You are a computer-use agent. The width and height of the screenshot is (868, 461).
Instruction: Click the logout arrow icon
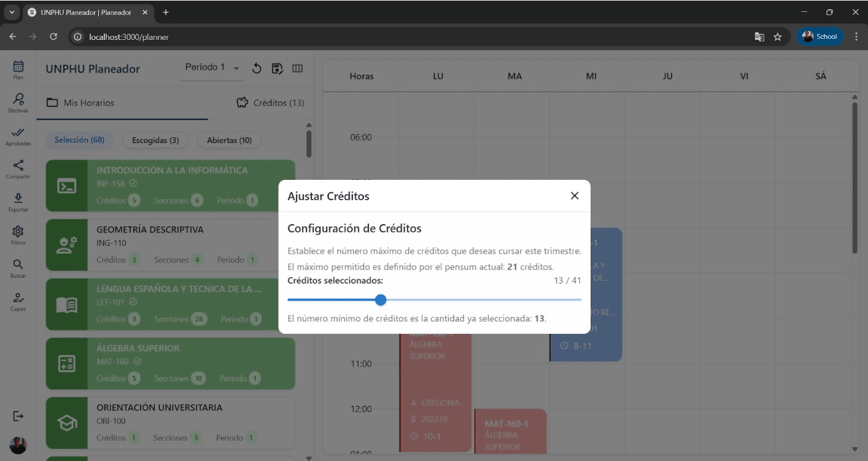coord(18,416)
